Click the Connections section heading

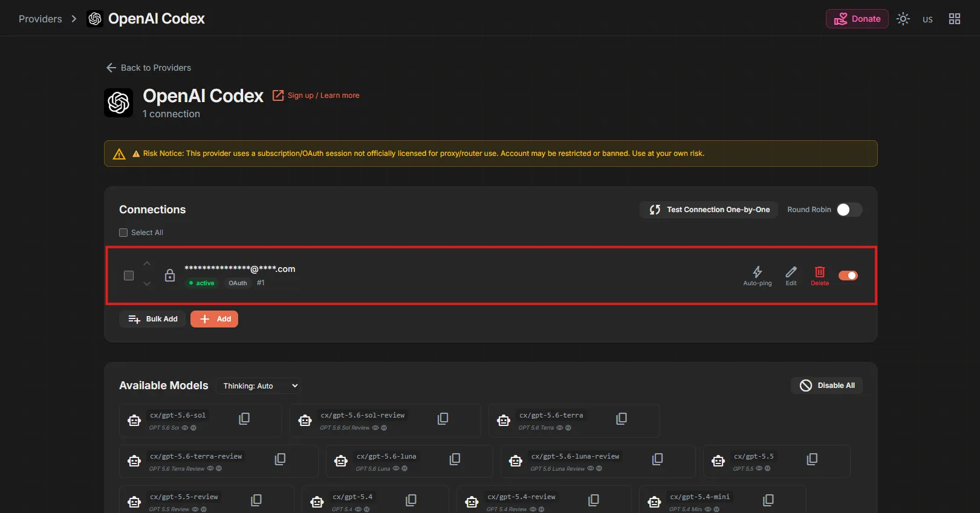(152, 210)
